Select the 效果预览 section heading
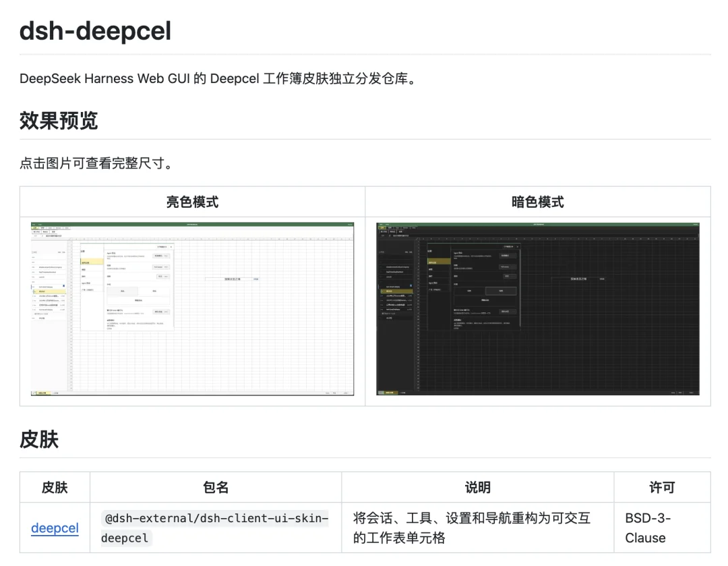Viewport: 728px width, 566px height. tap(59, 121)
